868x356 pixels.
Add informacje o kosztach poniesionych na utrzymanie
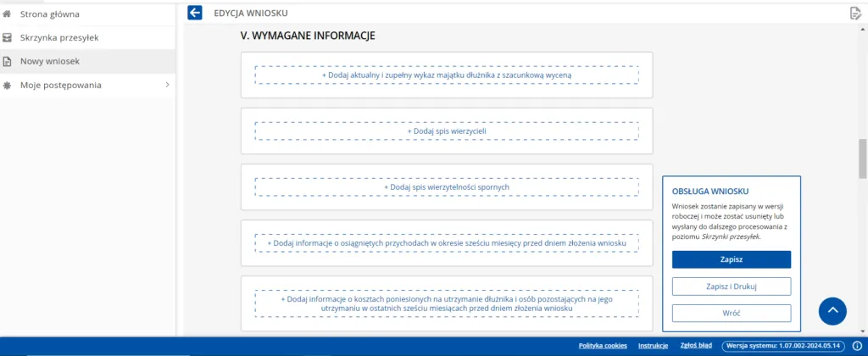[x=447, y=303]
